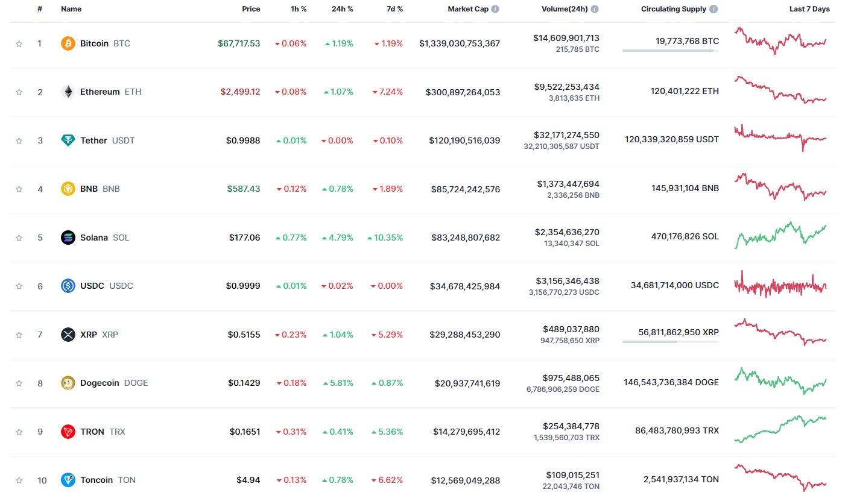The height and width of the screenshot is (504, 848).
Task: Click the USDC coin logo
Action: [68, 286]
